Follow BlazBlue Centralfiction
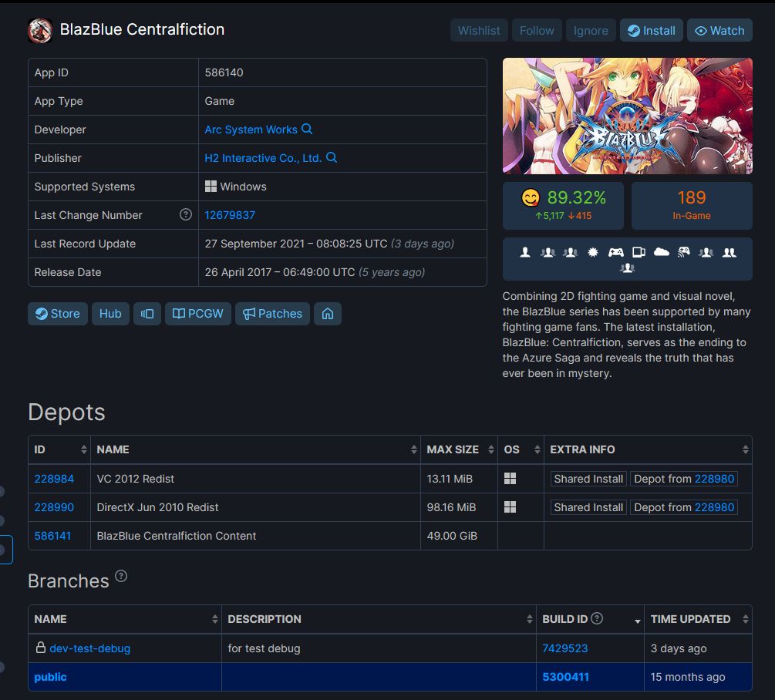This screenshot has height=700, width=775. pos(537,31)
